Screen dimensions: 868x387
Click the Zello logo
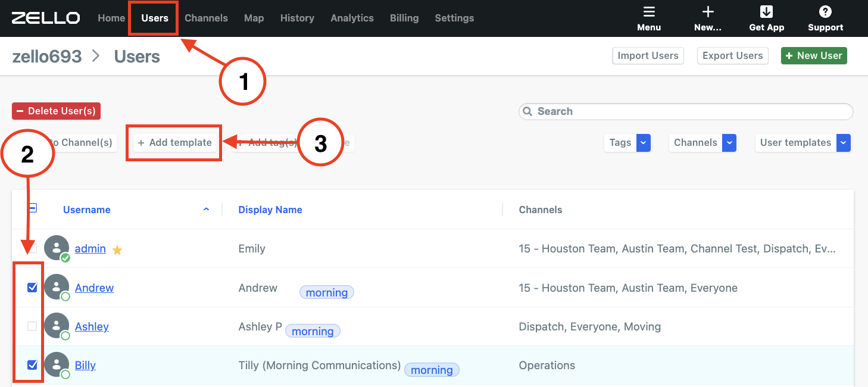click(x=46, y=18)
